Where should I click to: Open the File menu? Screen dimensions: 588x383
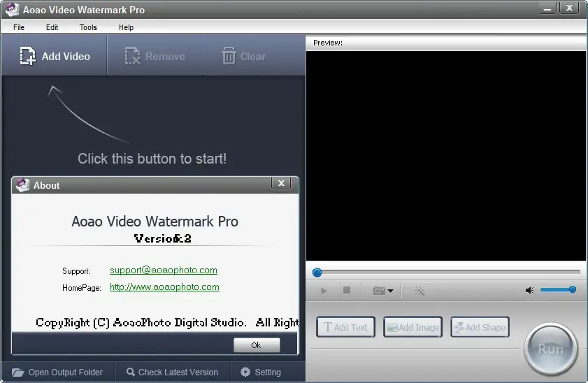coord(19,27)
